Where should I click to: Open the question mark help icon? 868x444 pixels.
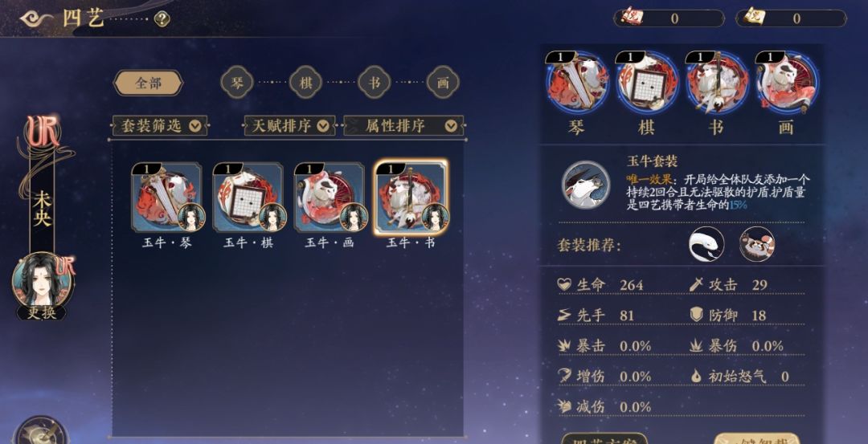coord(162,20)
